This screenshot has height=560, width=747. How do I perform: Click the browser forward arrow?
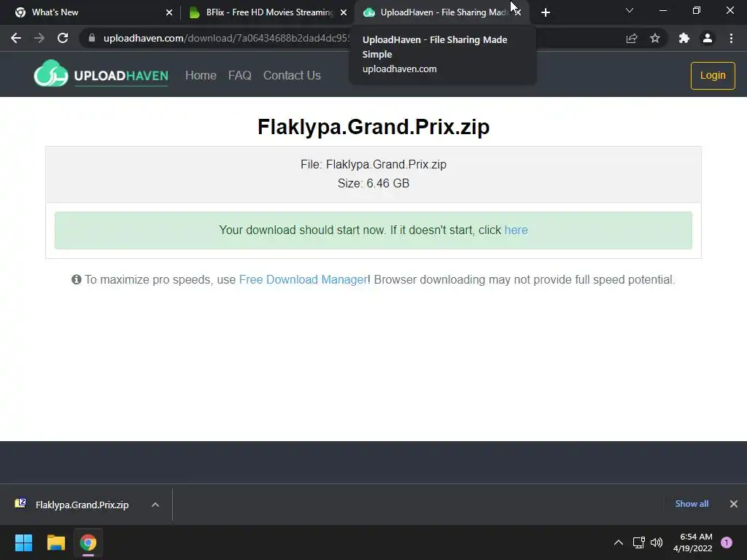(x=39, y=38)
